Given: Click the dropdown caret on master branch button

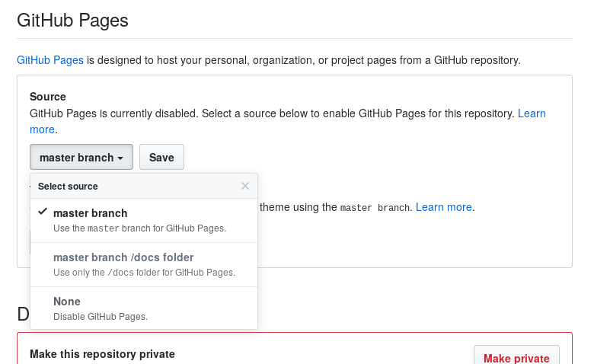Looking at the screenshot, I should (120, 158).
